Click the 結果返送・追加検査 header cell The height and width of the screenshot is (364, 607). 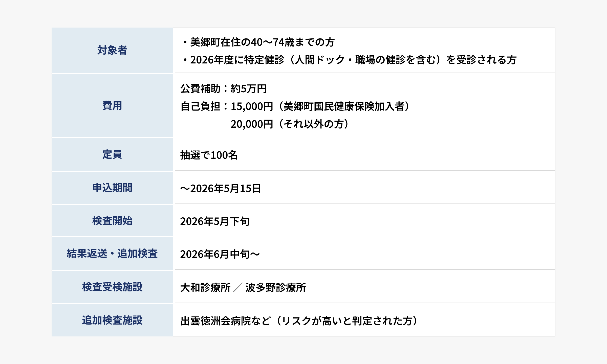pos(112,254)
